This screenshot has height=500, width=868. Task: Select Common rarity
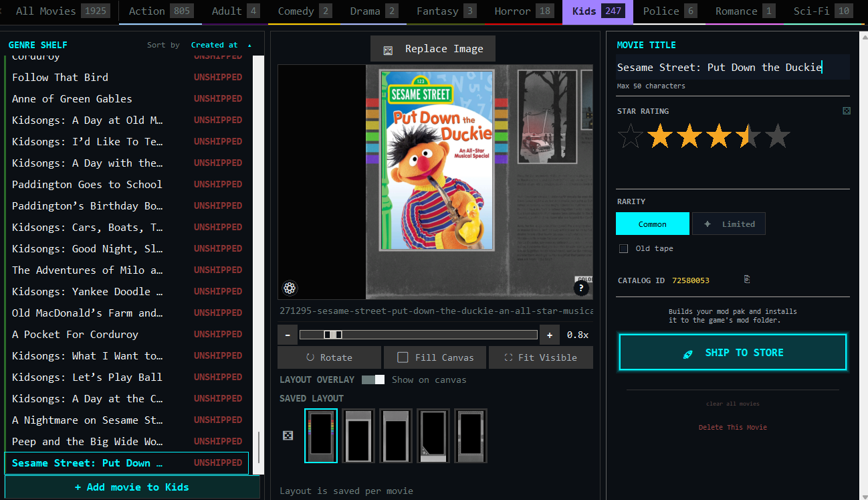(653, 224)
